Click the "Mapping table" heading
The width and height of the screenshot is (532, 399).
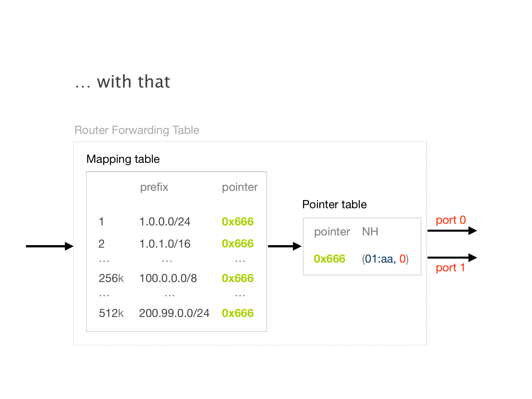coord(123,159)
